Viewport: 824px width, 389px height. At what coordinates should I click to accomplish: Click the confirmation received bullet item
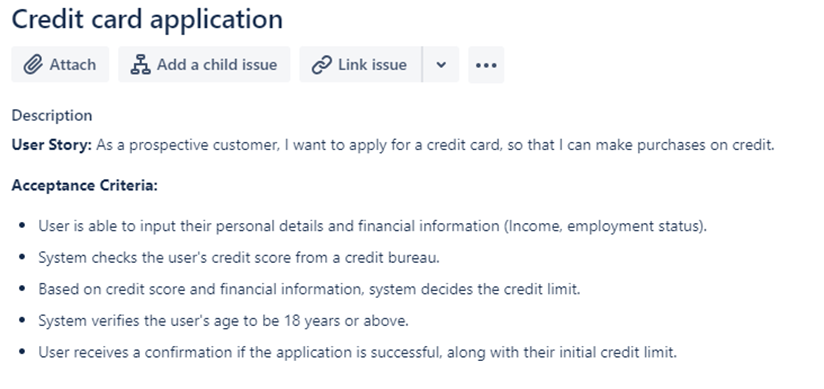(357, 352)
